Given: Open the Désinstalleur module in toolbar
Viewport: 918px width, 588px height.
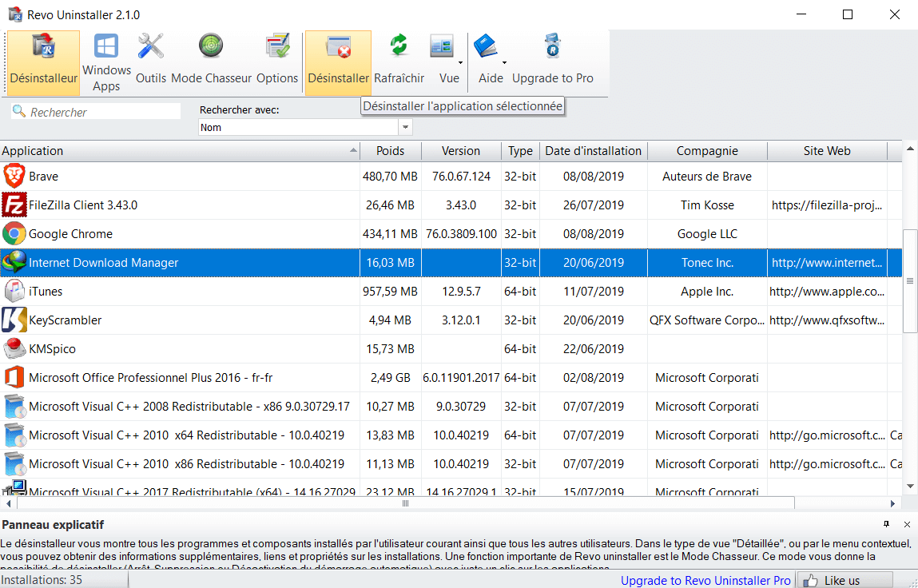Looking at the screenshot, I should click(43, 62).
